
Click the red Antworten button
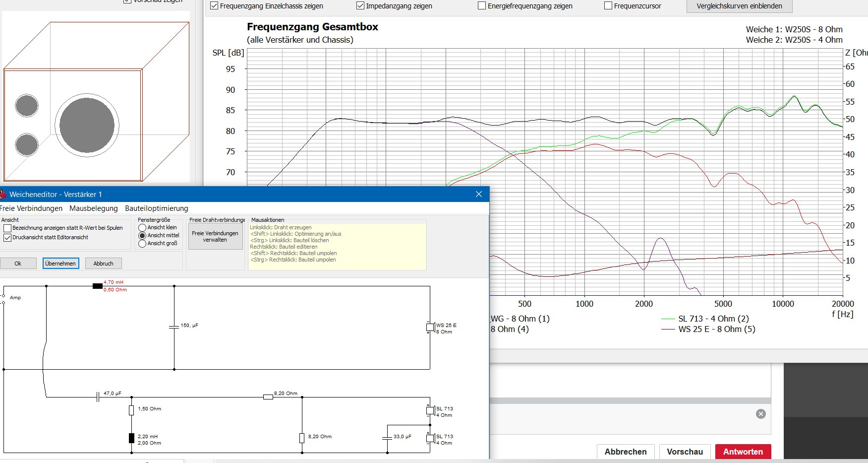[743, 452]
